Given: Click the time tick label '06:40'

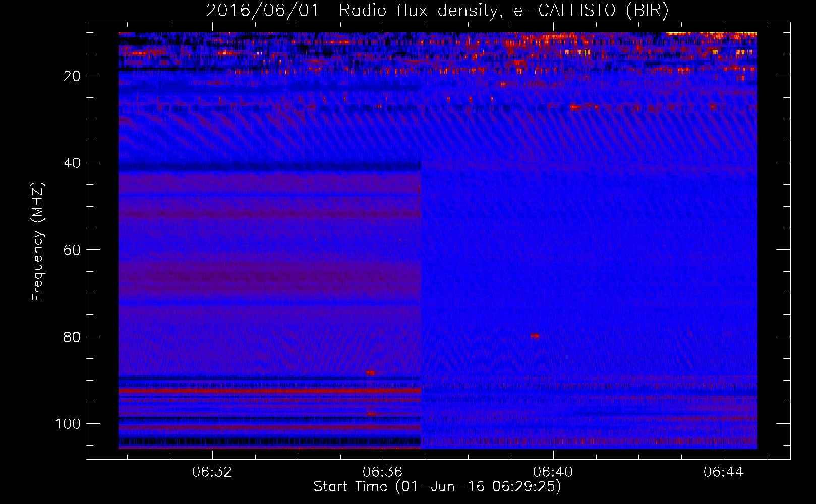Looking at the screenshot, I should (553, 472).
